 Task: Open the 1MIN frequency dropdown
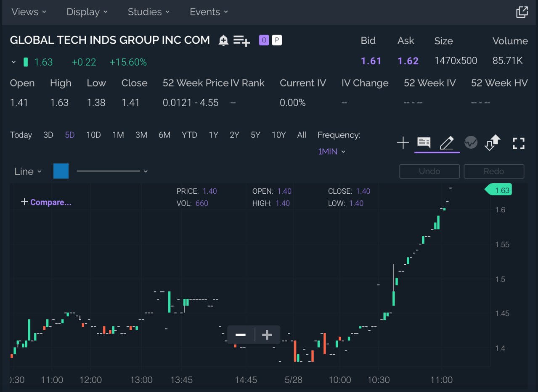point(332,151)
